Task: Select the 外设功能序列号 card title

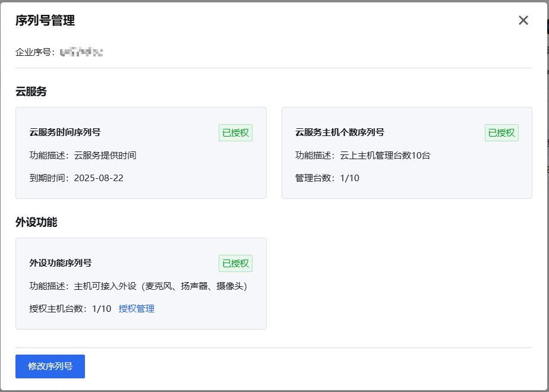Action: (x=61, y=263)
